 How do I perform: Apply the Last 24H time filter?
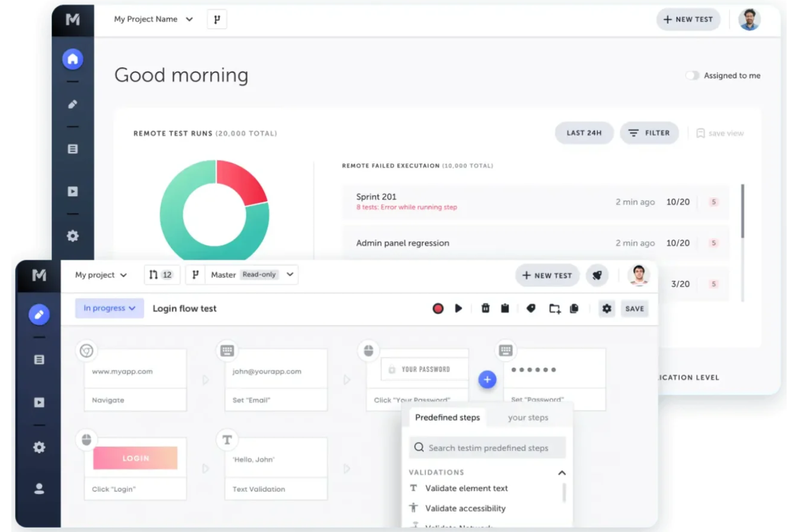pyautogui.click(x=584, y=133)
